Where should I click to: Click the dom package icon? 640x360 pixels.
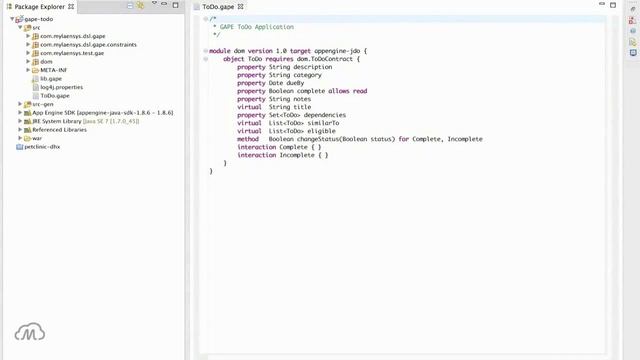tap(36, 62)
